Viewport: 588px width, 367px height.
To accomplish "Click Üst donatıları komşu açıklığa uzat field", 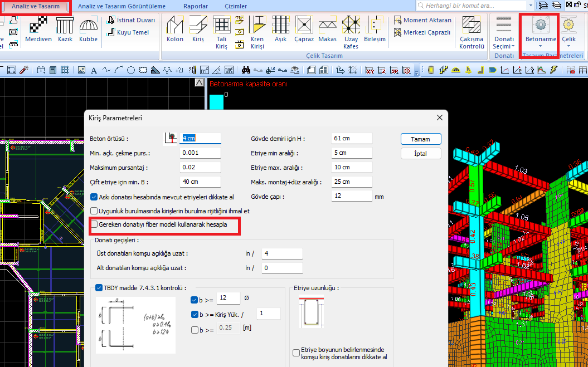I will (x=282, y=253).
